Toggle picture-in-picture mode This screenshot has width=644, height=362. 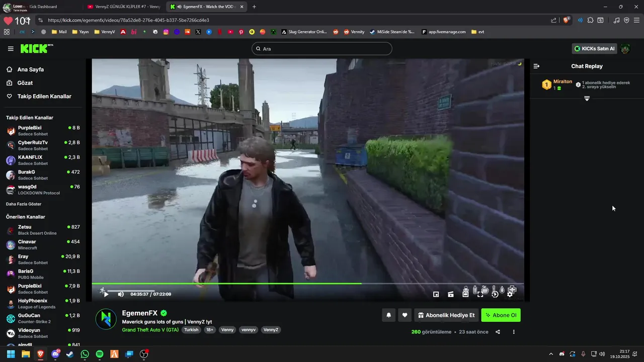pos(436,294)
